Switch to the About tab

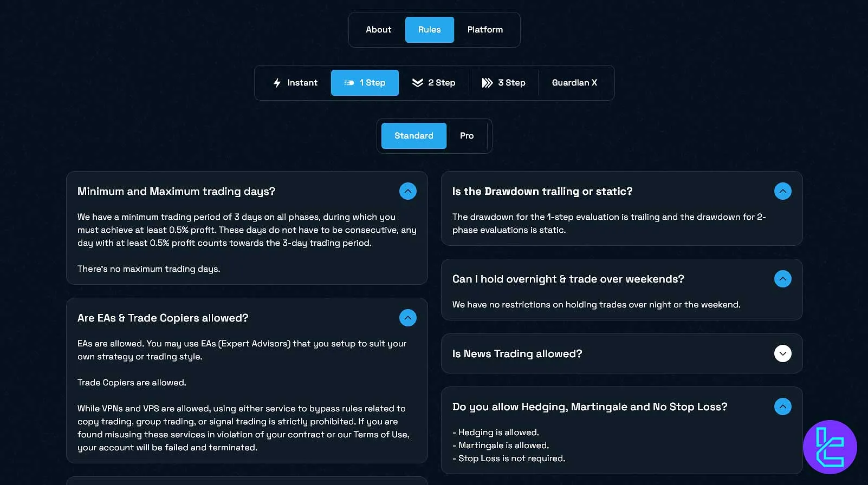pos(378,30)
